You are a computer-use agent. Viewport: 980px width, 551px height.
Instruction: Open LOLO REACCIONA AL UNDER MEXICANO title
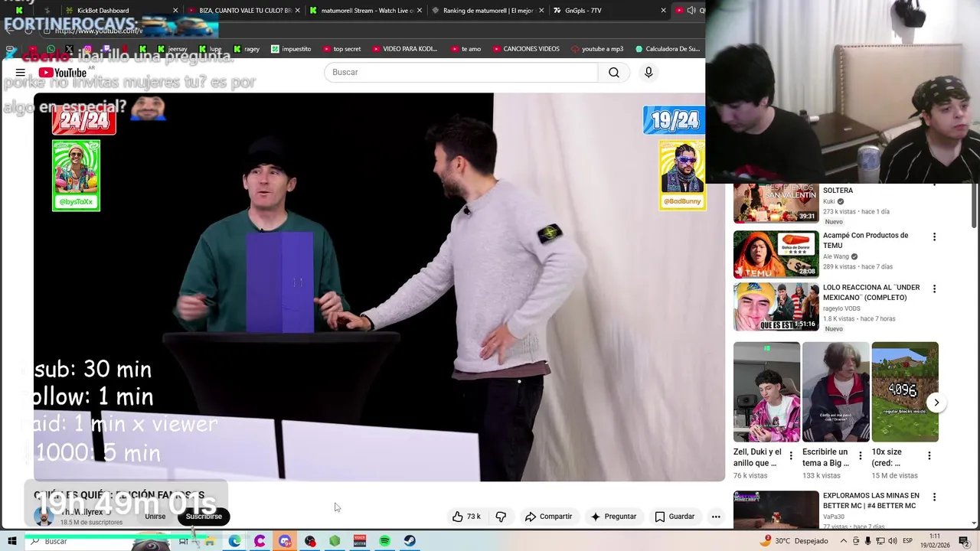tap(871, 292)
